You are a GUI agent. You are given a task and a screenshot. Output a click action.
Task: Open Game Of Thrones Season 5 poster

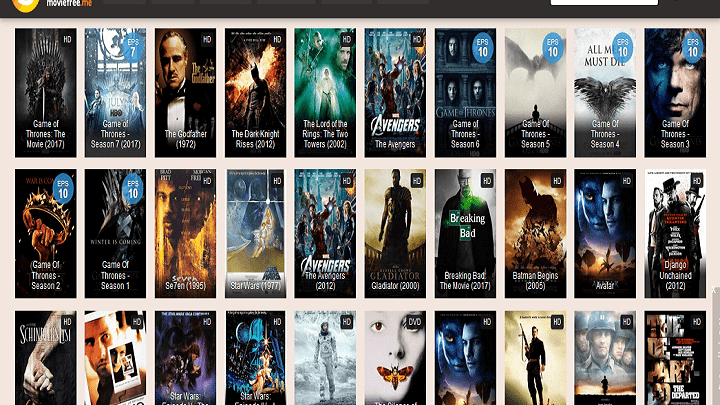535,93
